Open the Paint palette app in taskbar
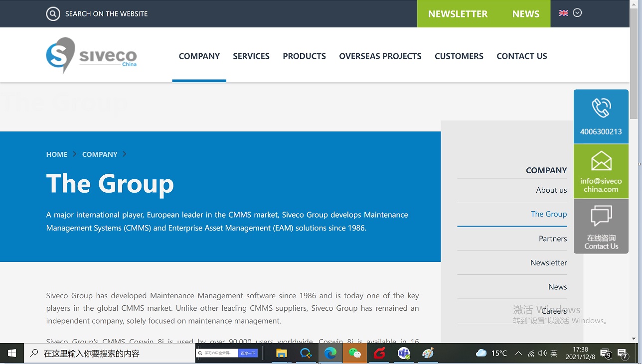 pyautogui.click(x=428, y=354)
